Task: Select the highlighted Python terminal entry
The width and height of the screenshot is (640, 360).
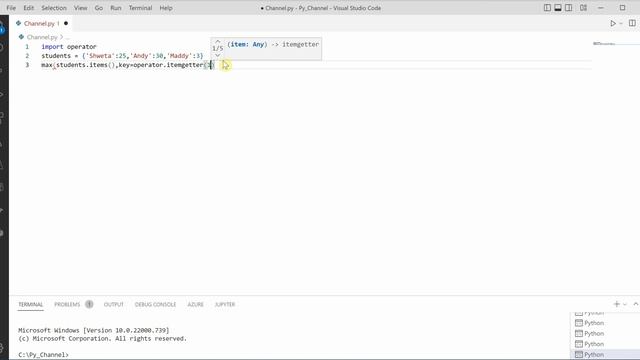Action: tap(605, 355)
